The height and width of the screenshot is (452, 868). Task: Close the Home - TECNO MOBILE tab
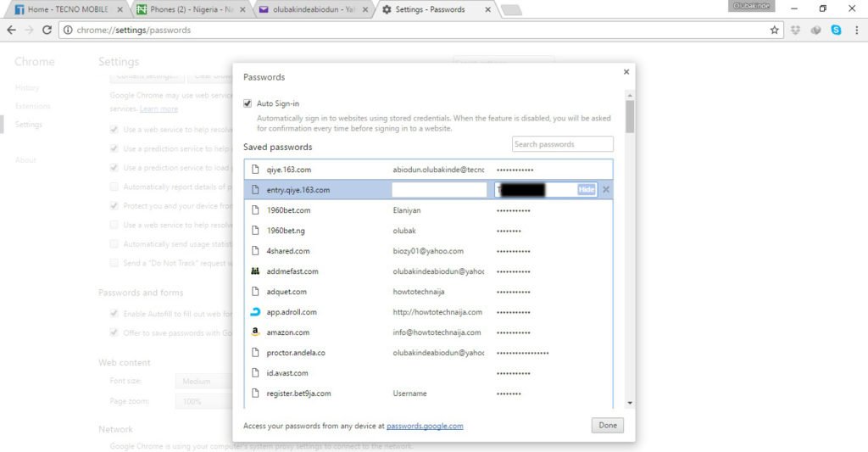point(120,9)
